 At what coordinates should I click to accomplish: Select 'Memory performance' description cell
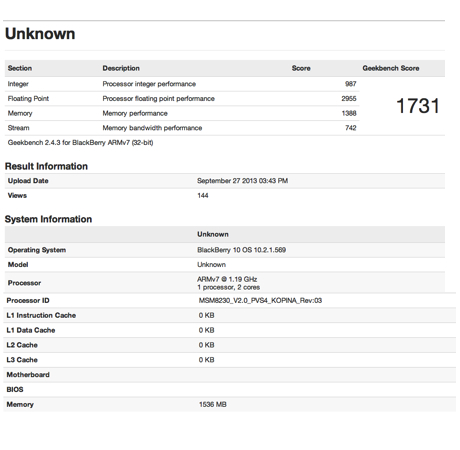(135, 113)
